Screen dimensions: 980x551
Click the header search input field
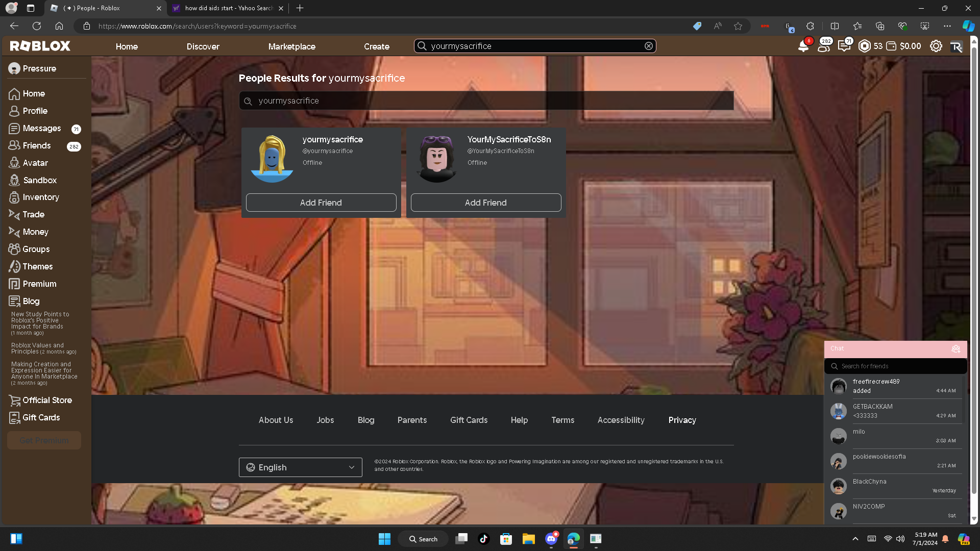click(x=535, y=46)
